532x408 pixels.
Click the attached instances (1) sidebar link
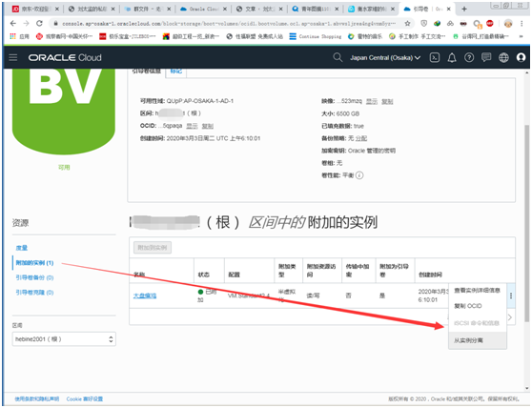[34, 263]
